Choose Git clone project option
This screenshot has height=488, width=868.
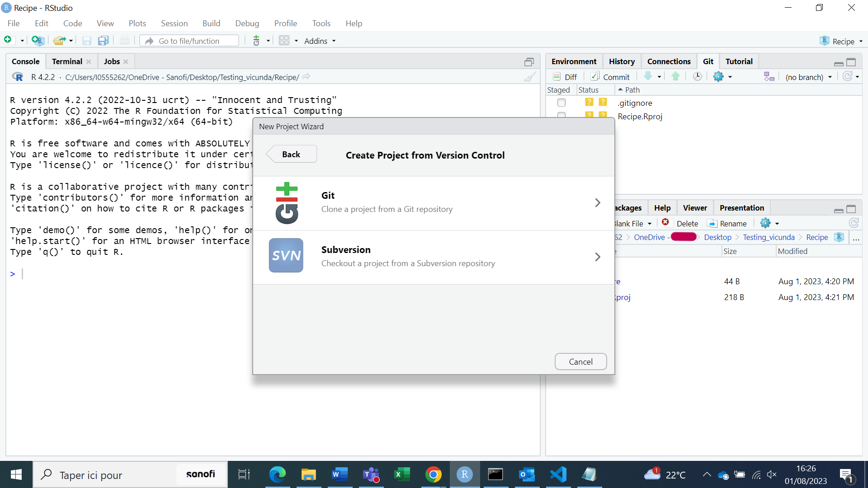[433, 202]
